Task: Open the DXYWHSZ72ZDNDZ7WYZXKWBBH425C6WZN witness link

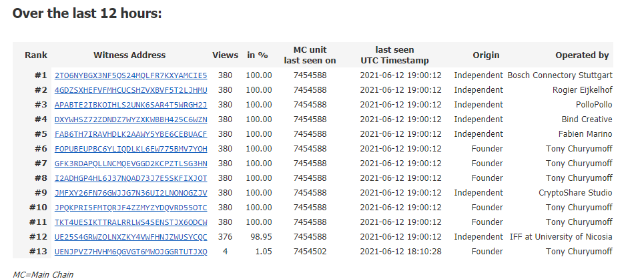Action: 131,119
